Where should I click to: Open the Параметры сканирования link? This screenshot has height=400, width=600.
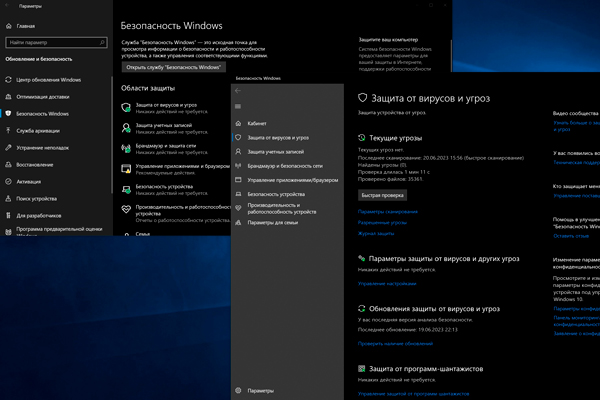pyautogui.click(x=388, y=211)
